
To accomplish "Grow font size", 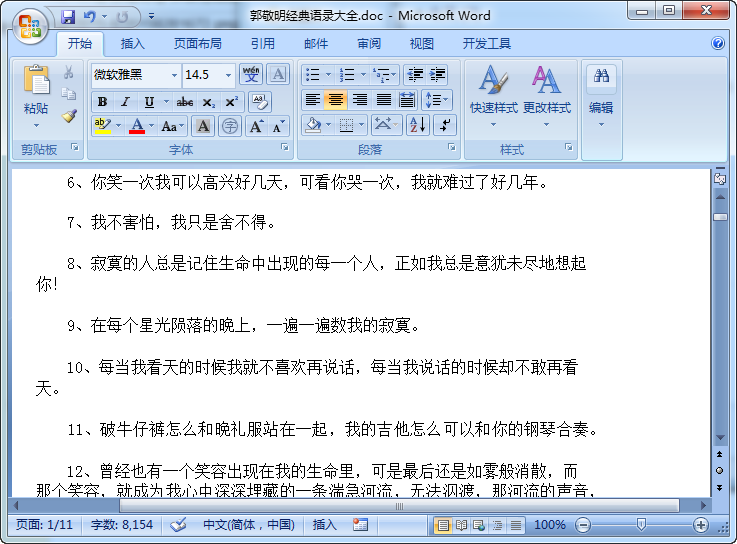I will (x=256, y=126).
